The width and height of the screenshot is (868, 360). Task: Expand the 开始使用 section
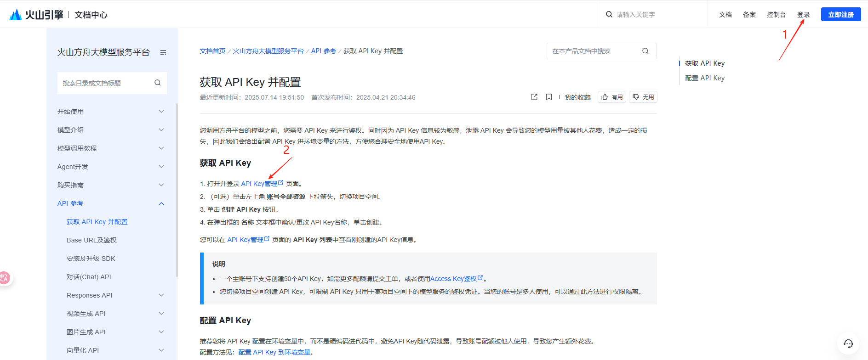pos(161,112)
